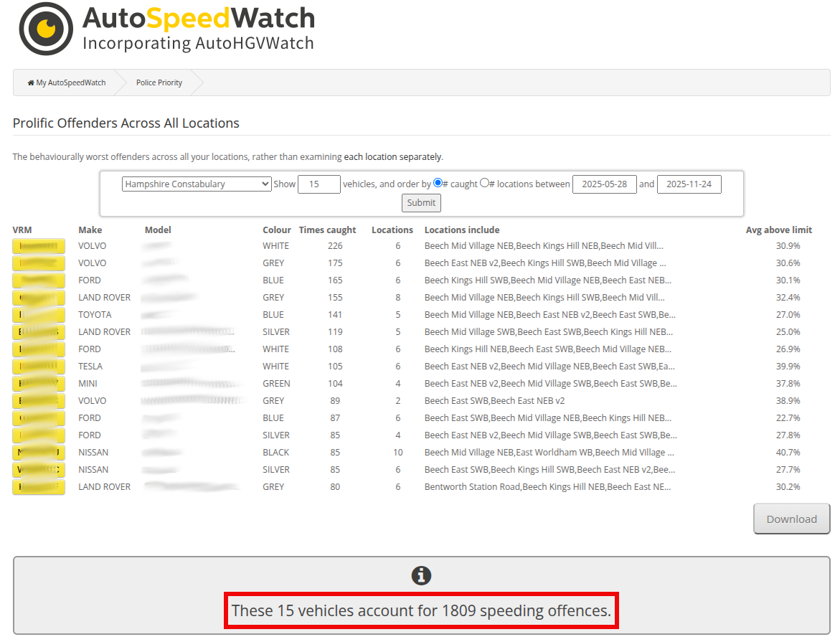
Task: Open the Hampshire Constabulary dropdown
Action: tap(196, 184)
